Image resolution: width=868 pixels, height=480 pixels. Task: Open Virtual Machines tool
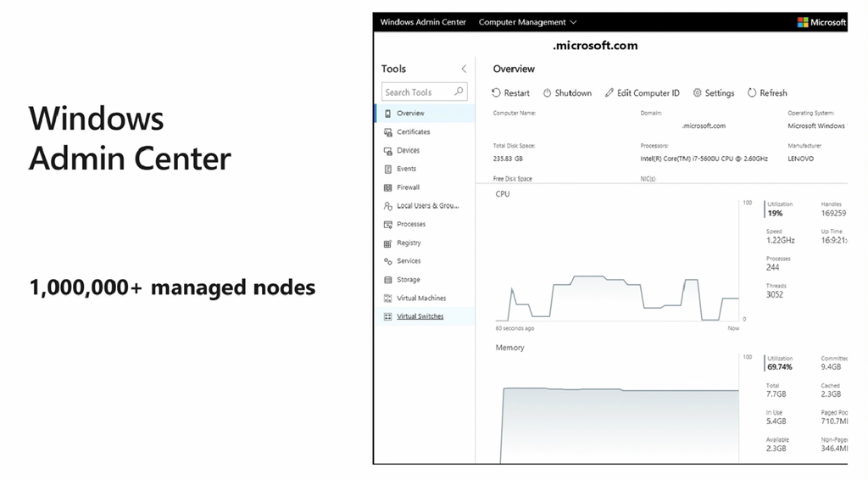426,298
